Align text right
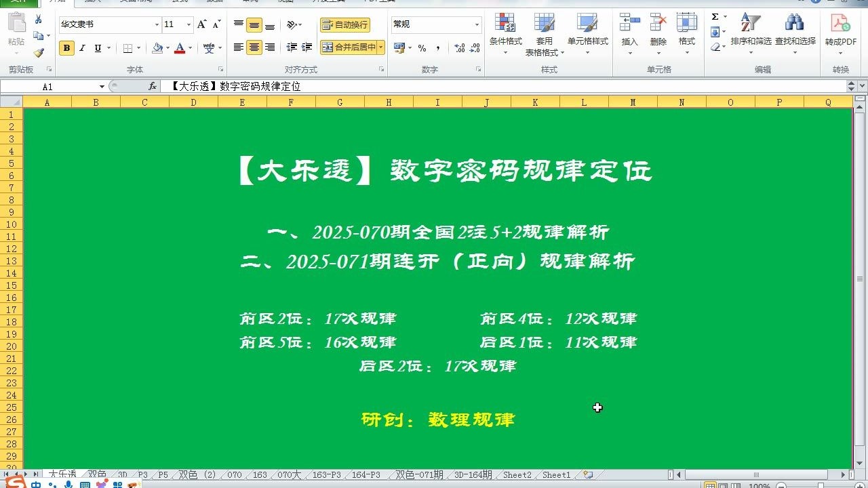868x488 pixels. coord(270,47)
